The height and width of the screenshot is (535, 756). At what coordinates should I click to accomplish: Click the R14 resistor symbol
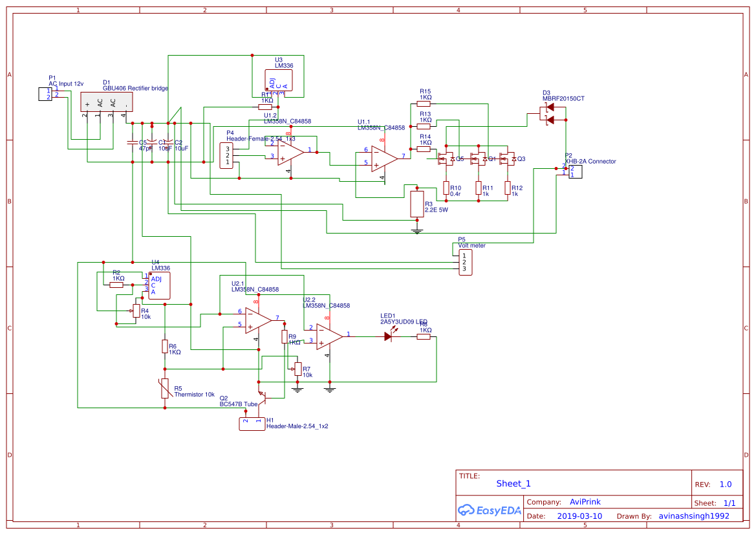tap(424, 149)
